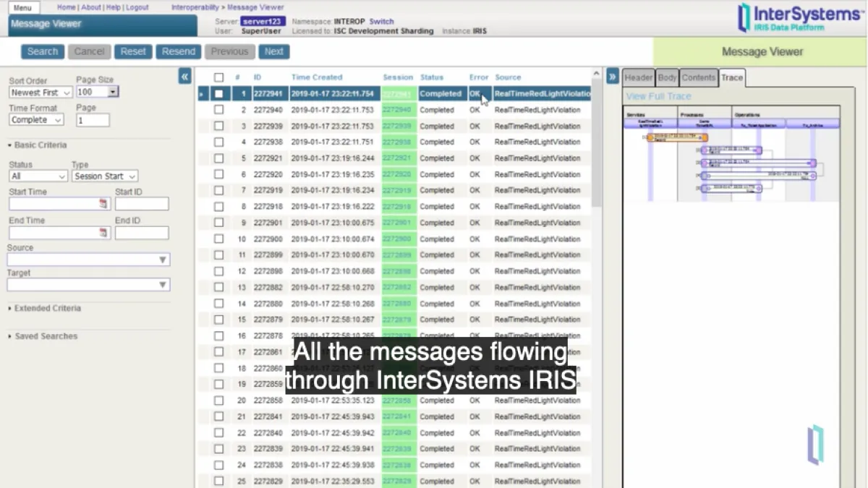Open the trace diagram thumbnail
868x488 pixels.
pos(731,153)
